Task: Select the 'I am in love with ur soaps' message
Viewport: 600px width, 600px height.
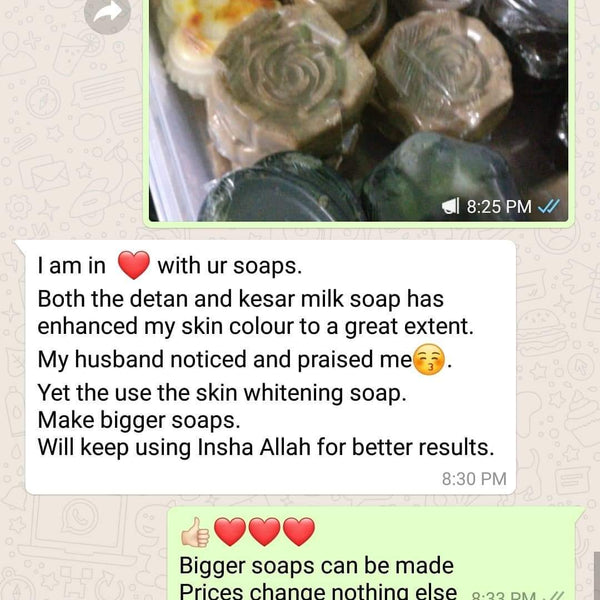Action: [271, 367]
